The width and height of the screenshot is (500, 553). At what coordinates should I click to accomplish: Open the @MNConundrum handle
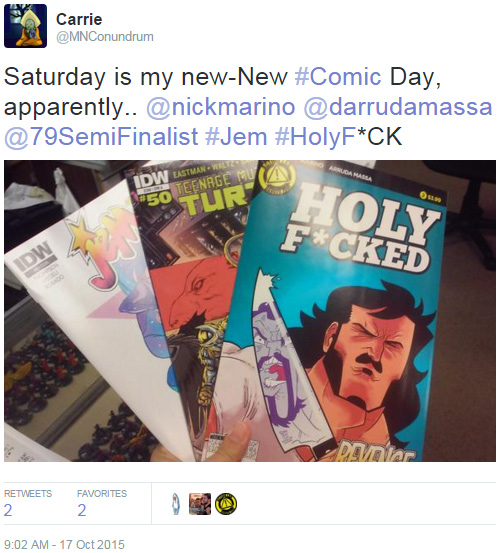(105, 37)
